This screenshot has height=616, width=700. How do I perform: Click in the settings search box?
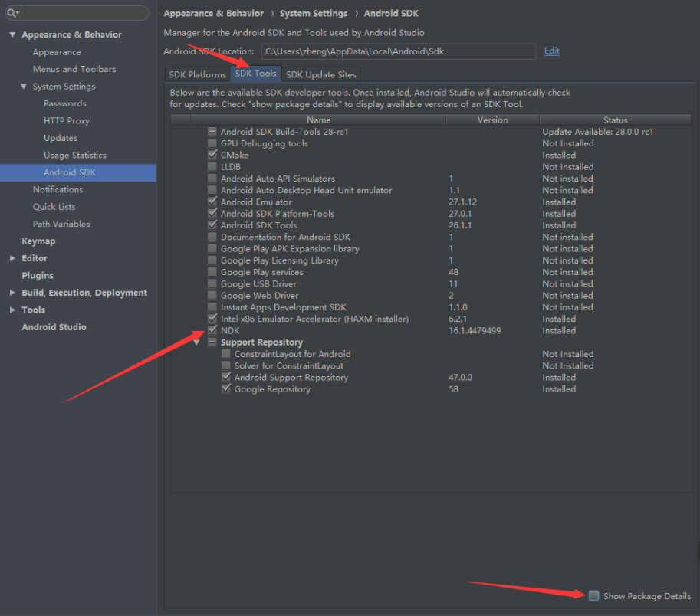77,13
